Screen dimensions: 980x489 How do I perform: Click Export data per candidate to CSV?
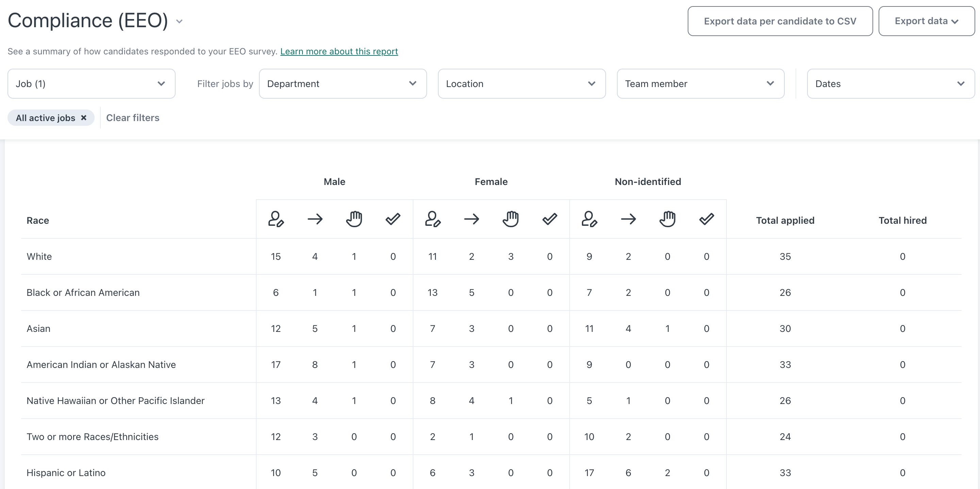[x=780, y=21]
